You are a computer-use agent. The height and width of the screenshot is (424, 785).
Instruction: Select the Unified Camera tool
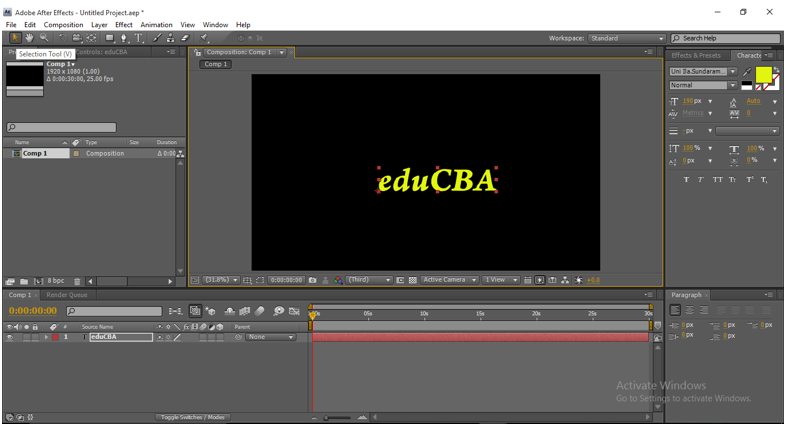[x=77, y=38]
